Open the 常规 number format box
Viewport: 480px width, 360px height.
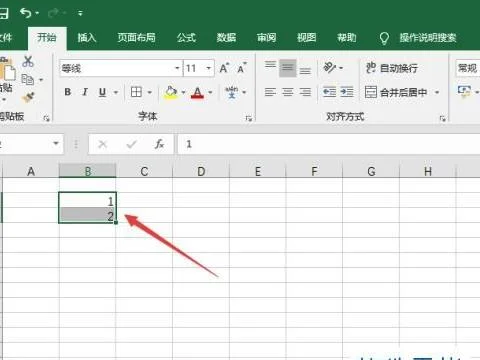[x=468, y=68]
